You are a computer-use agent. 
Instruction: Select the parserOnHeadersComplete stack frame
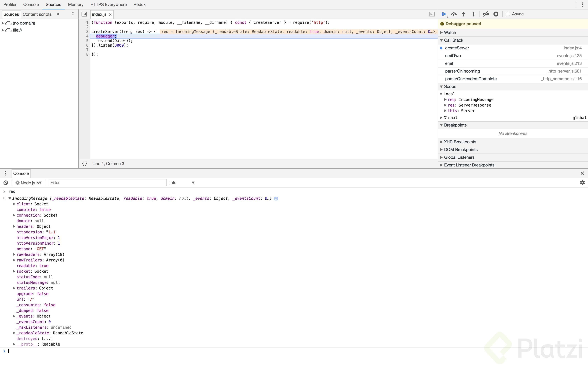pyautogui.click(x=513, y=79)
